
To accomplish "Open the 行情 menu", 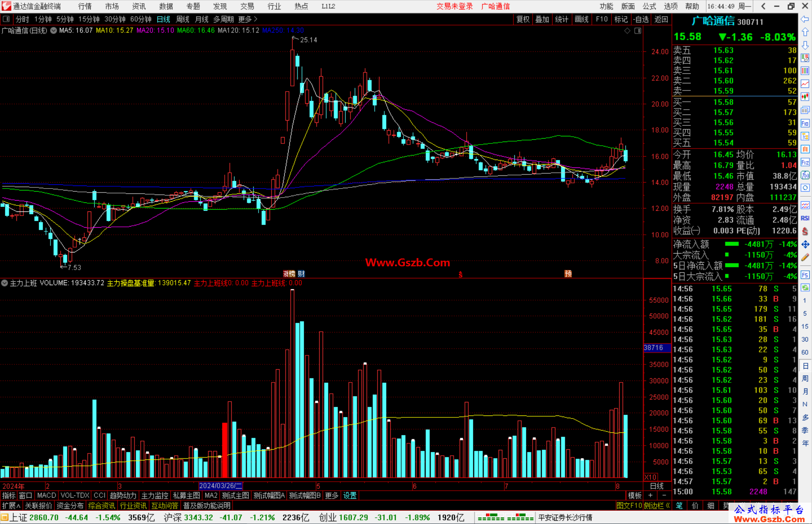I will click(x=85, y=6).
